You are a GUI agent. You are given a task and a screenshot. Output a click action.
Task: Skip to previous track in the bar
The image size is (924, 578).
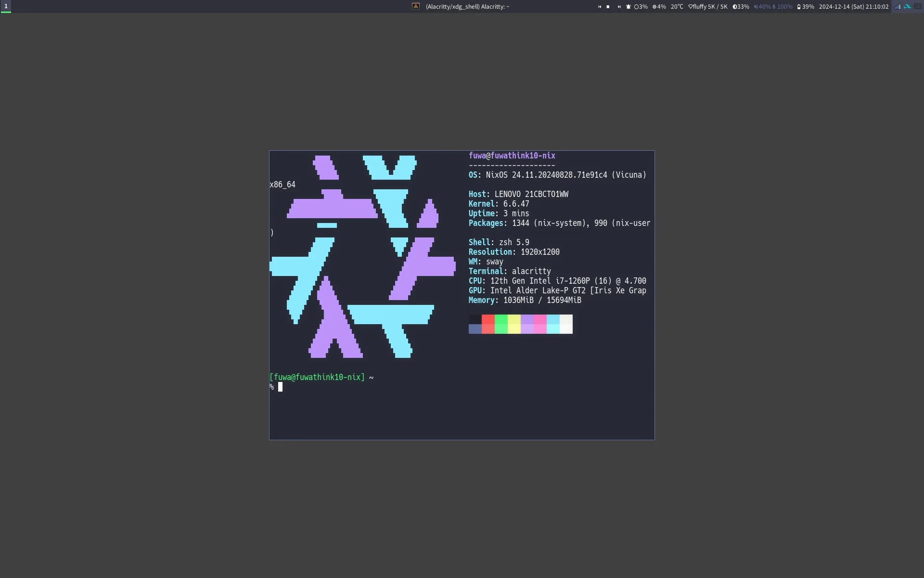tap(599, 7)
